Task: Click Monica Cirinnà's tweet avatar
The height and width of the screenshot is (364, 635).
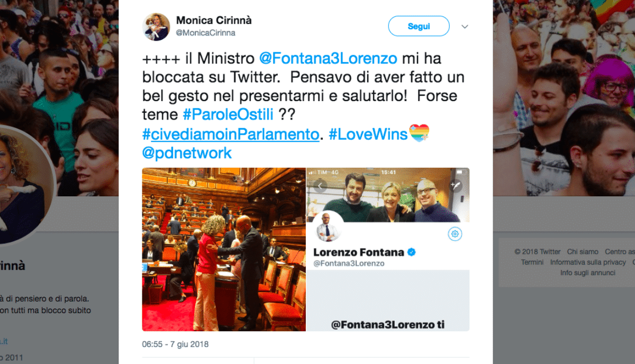Action: [x=157, y=26]
